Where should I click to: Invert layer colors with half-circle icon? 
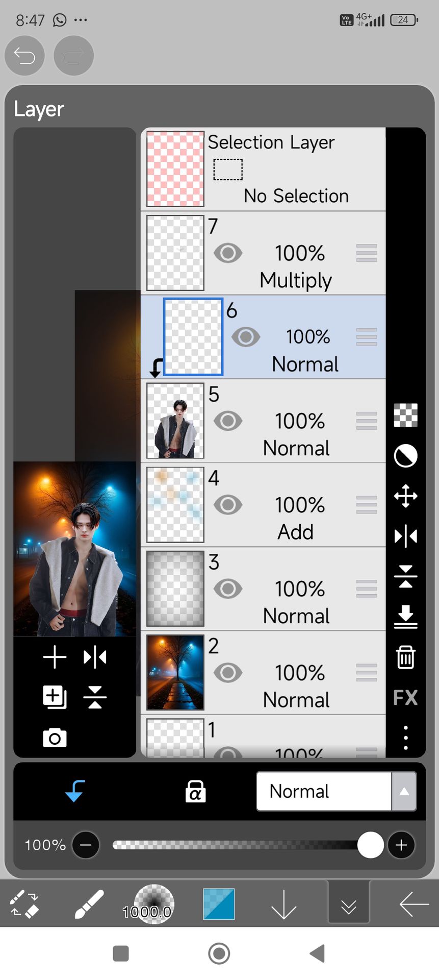pos(406,455)
